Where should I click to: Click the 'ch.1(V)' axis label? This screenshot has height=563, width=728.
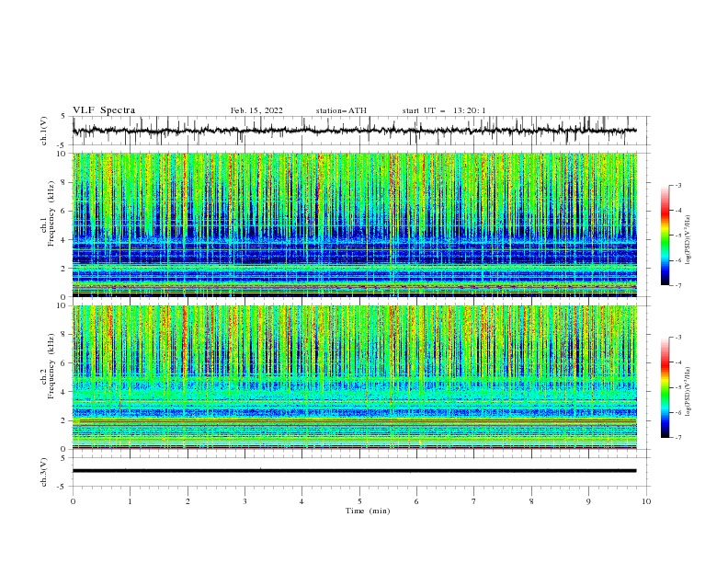click(44, 131)
